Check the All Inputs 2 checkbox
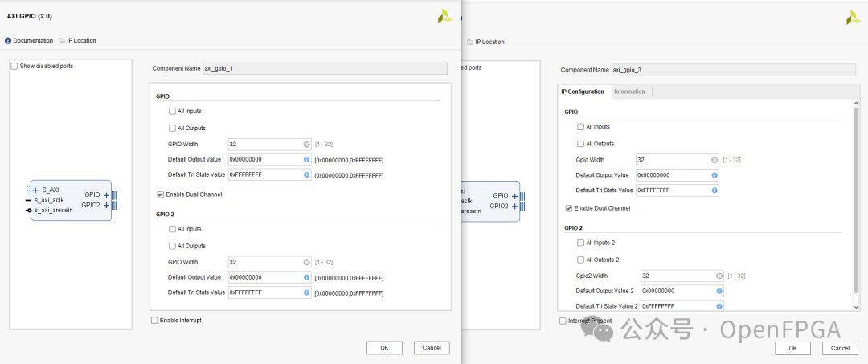Screen dimensions: 868x364 click(x=581, y=243)
